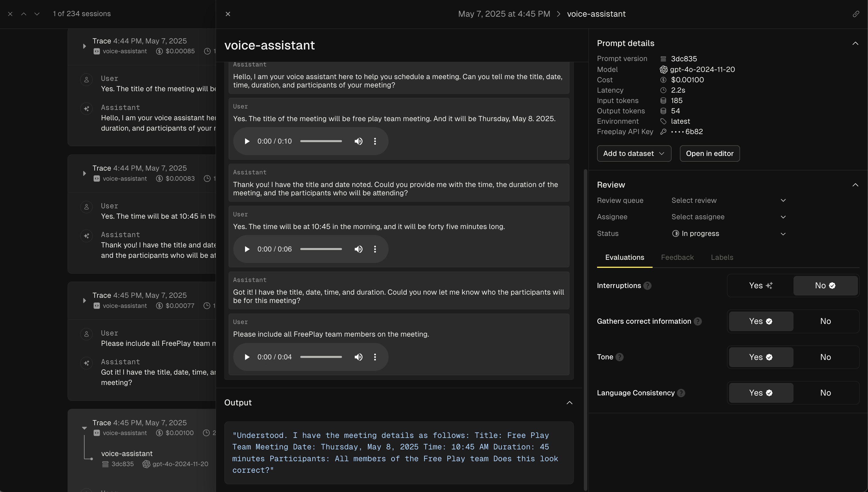The height and width of the screenshot is (492, 868).
Task: Click Open in editor button
Action: point(709,154)
